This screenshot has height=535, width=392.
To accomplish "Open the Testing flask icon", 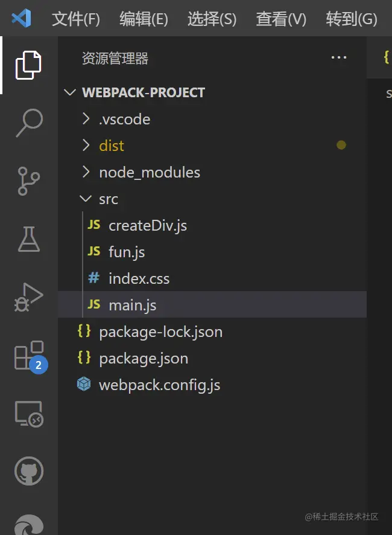I will pos(28,239).
